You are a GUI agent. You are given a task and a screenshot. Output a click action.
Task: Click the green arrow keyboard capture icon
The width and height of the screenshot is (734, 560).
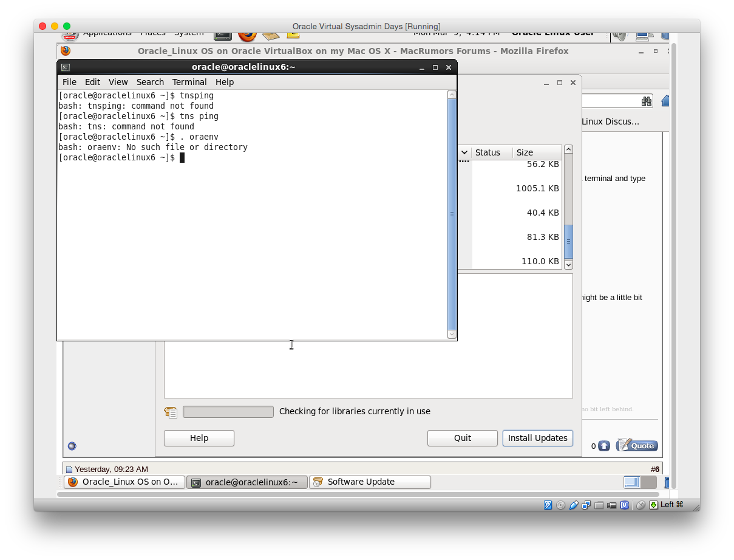[x=653, y=505]
